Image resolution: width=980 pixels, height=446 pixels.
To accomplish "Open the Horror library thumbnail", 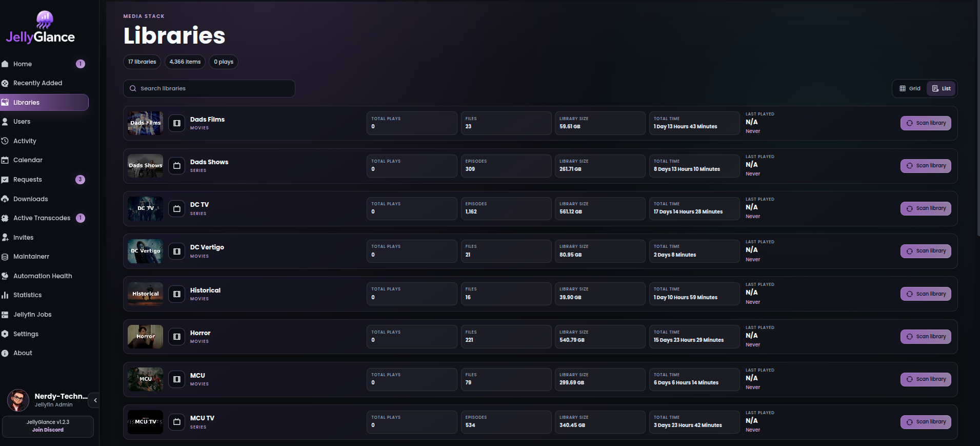I will [x=145, y=337].
